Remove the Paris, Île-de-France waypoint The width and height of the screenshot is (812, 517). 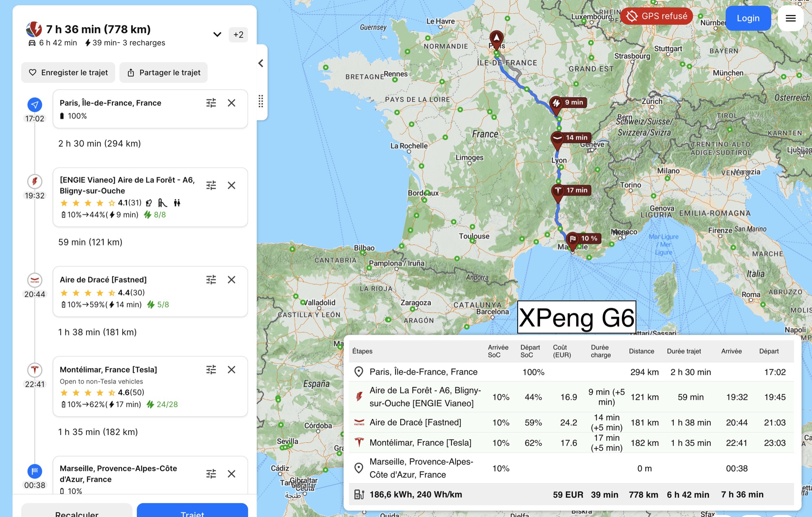tap(231, 103)
